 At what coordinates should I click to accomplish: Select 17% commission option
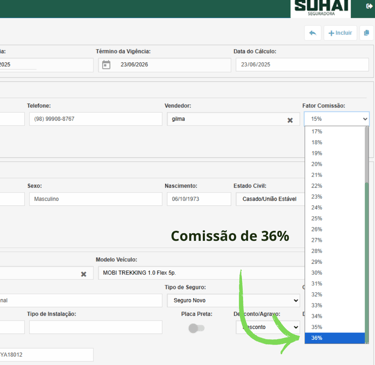coord(335,131)
